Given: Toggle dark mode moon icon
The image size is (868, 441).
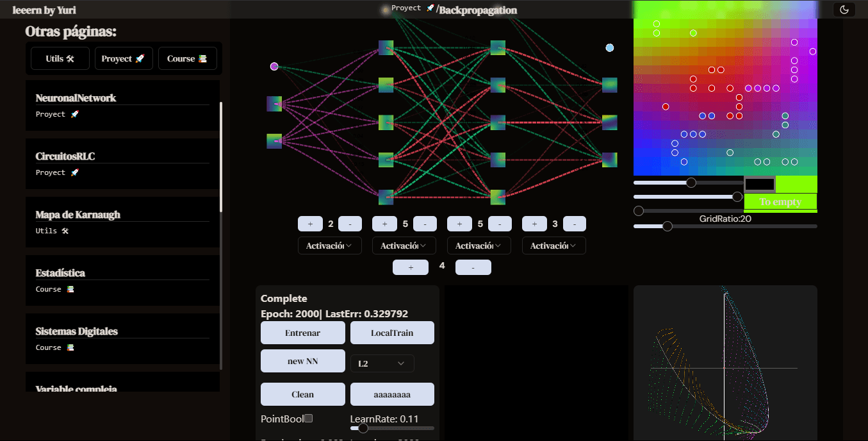Looking at the screenshot, I should pos(844,10).
